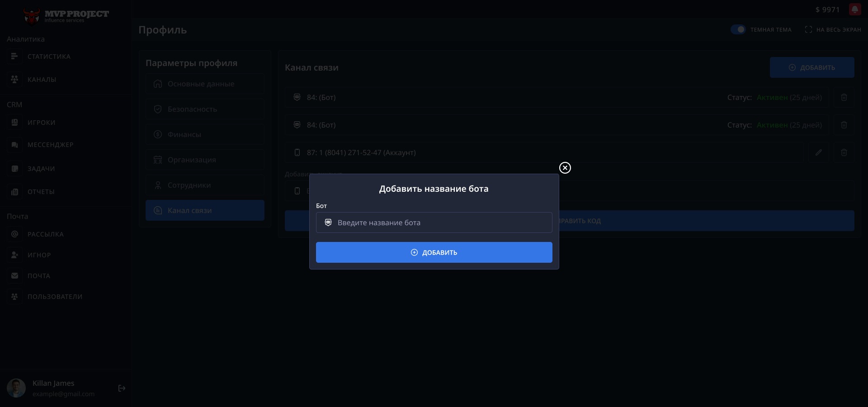Select Основные данные profile tab
This screenshot has width=868, height=407.
tap(205, 84)
